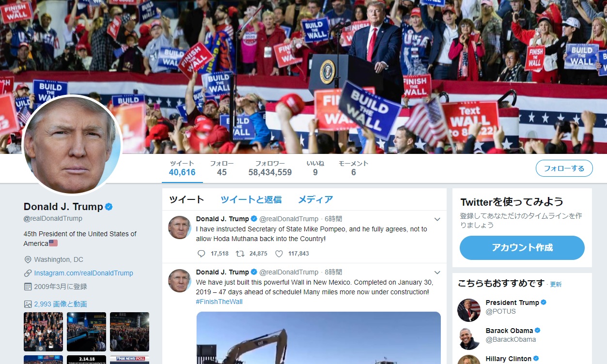607x364 pixels.
Task: Click the フォローする button
Action: (x=564, y=168)
